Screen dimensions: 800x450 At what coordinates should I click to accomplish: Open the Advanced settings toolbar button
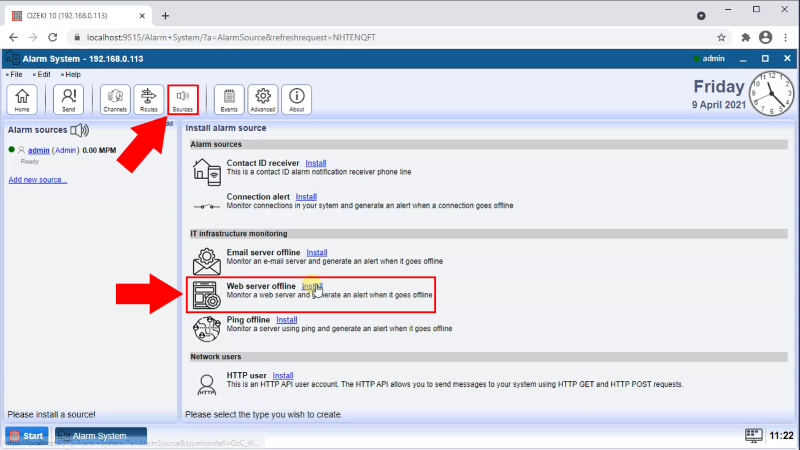coord(263,99)
